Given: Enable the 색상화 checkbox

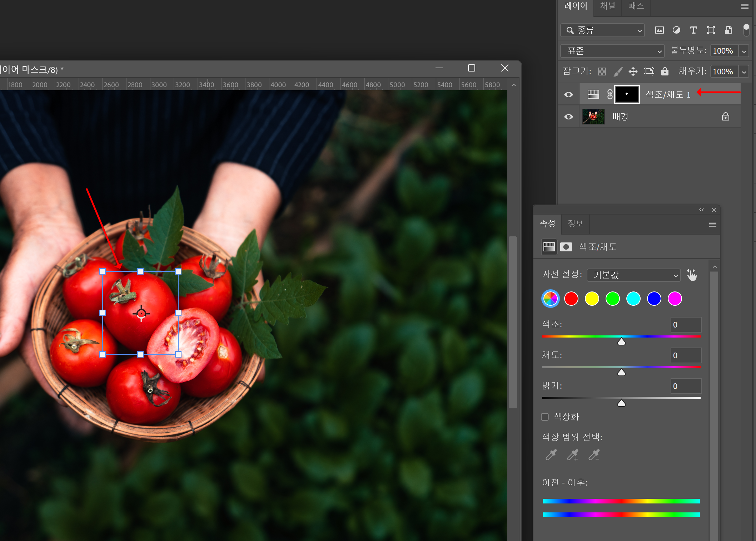Looking at the screenshot, I should 545,417.
